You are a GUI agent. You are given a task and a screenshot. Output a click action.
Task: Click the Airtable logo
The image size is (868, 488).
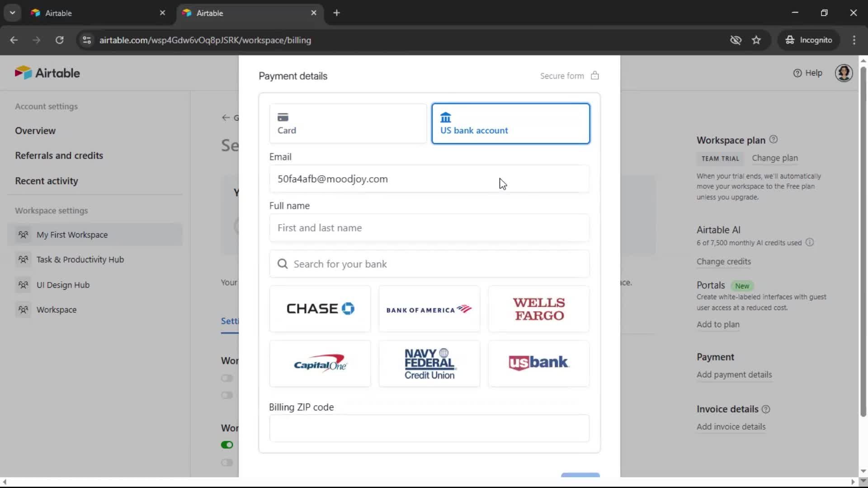click(47, 73)
